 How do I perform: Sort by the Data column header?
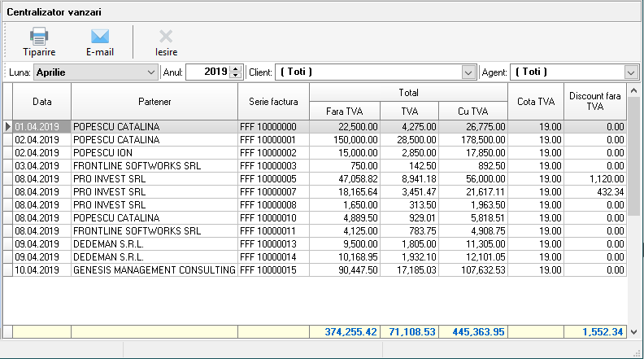coord(41,102)
